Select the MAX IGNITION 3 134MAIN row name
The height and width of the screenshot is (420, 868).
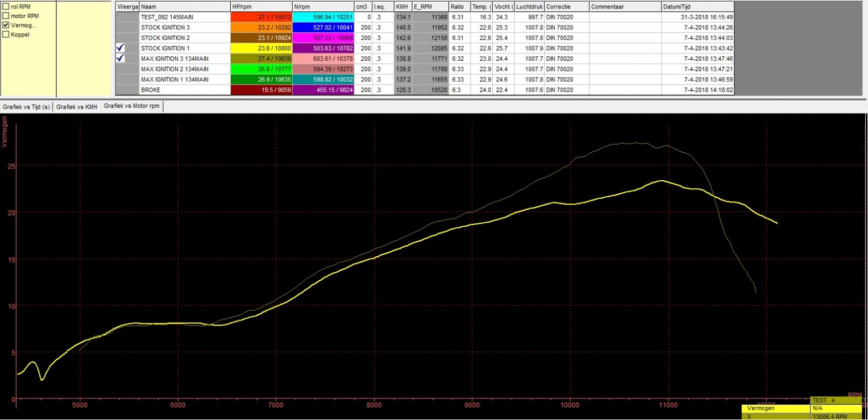tap(185, 59)
